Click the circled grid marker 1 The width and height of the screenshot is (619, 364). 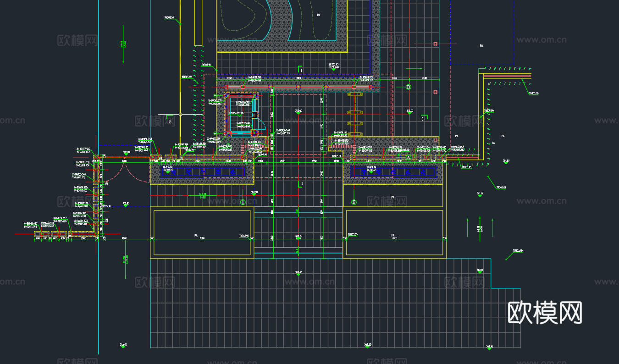(243, 202)
